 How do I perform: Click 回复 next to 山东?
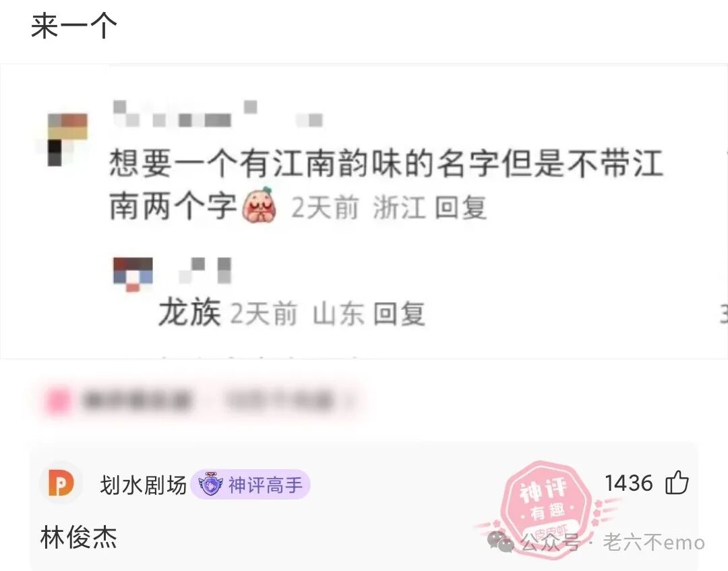click(399, 313)
